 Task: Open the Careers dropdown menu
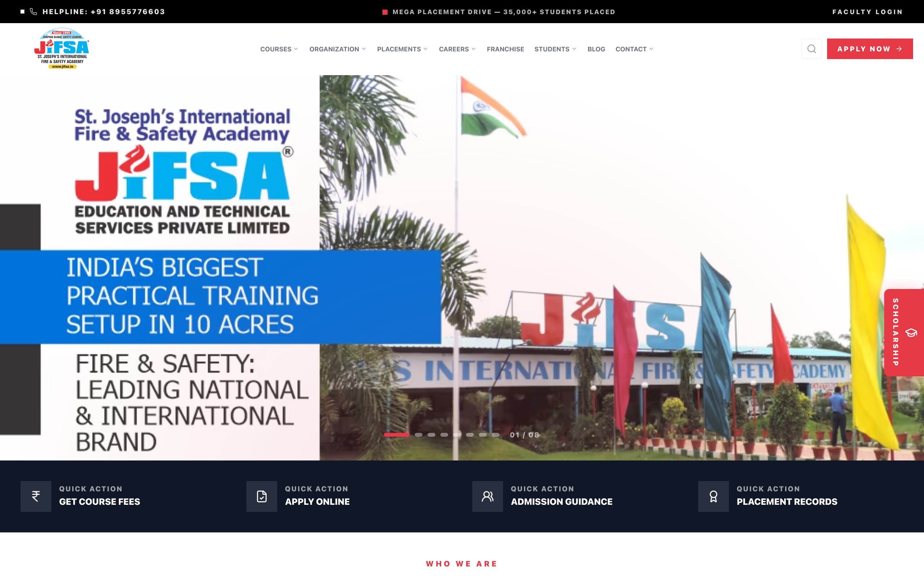click(x=458, y=49)
